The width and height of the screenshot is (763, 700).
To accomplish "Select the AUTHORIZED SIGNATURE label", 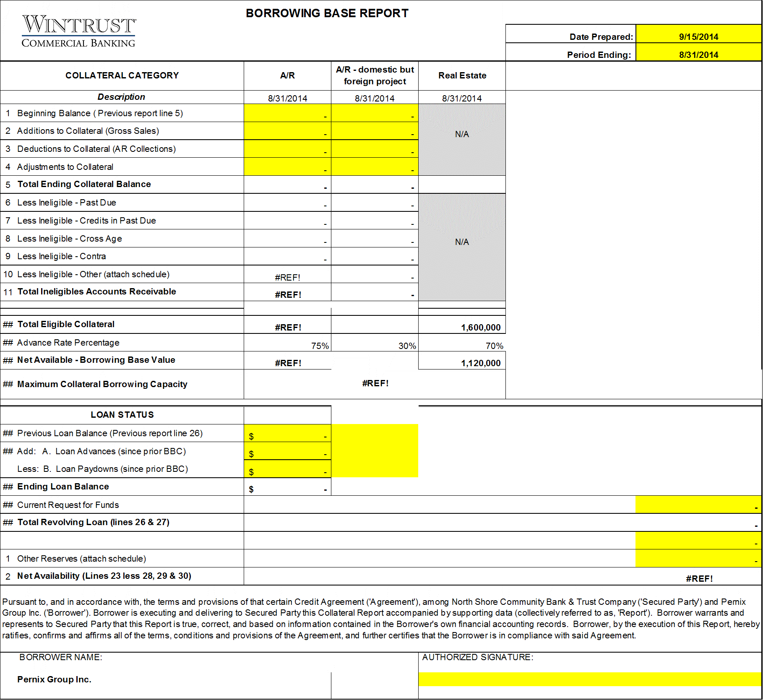I will 478,657.
